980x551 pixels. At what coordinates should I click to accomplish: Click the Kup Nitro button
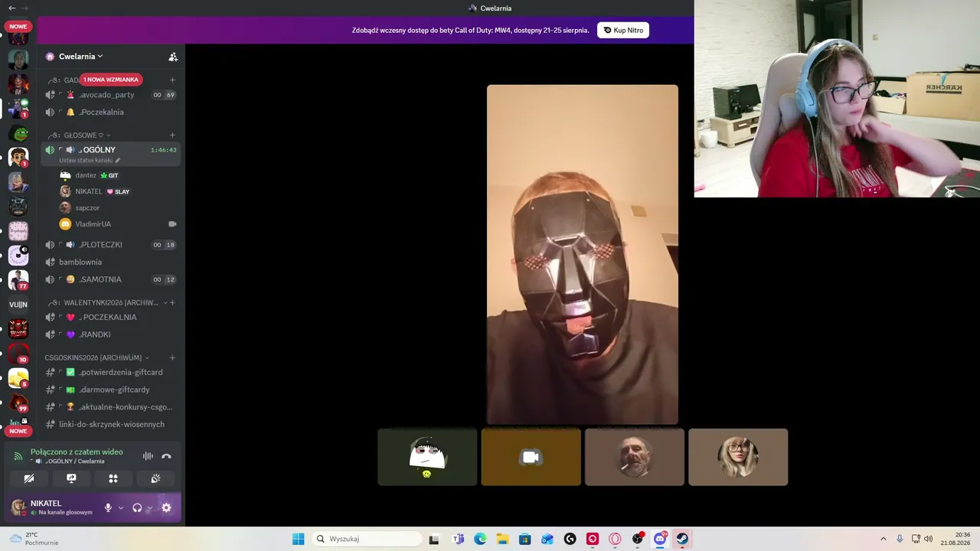click(623, 30)
